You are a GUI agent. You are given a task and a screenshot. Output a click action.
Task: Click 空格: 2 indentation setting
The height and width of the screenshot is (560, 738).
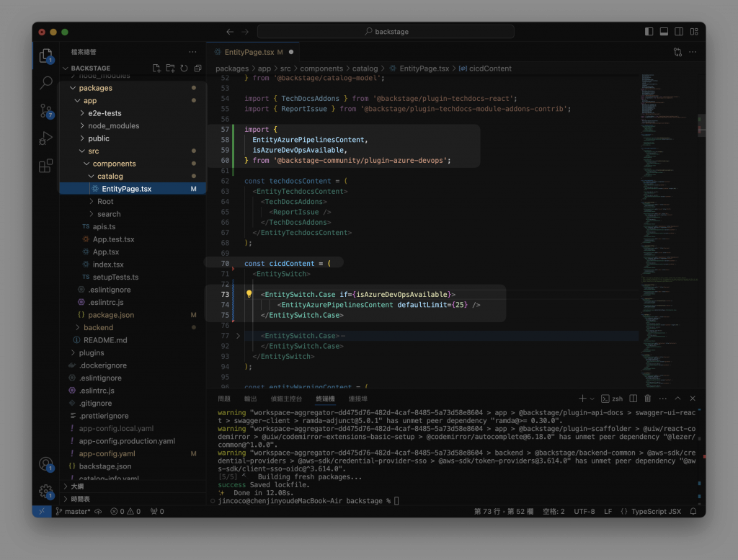(x=553, y=512)
